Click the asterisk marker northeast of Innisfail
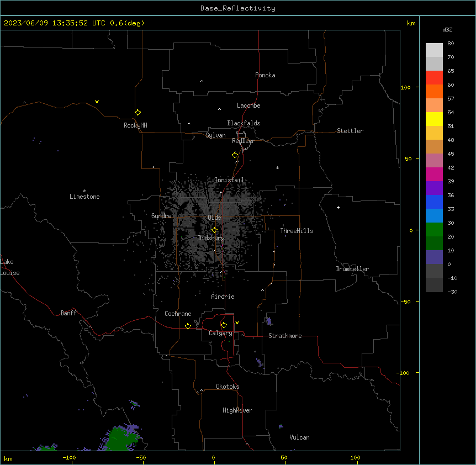Viewport: 476px width, 465px height. [277, 167]
